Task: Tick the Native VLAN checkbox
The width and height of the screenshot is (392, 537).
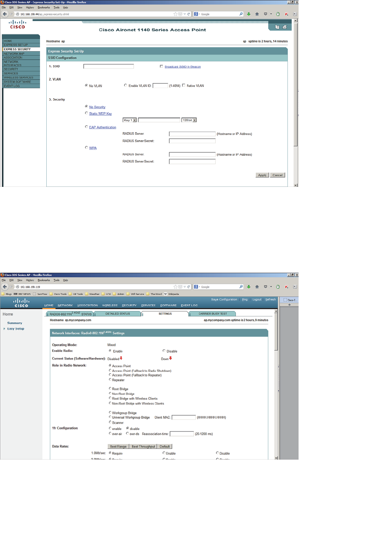Action: pos(184,85)
